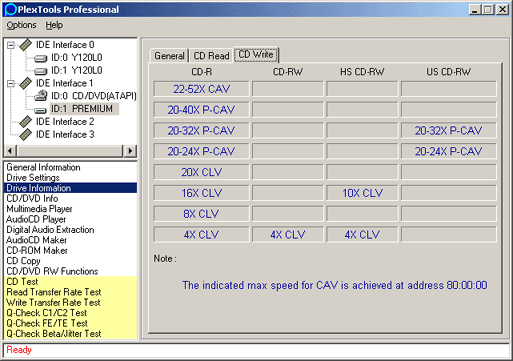This screenshot has width=513, height=361.
Task: Click the Ready status bar text
Action: coord(19,350)
